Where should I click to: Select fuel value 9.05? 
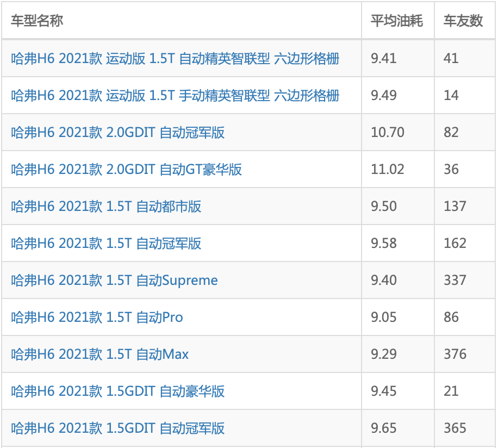pos(384,317)
